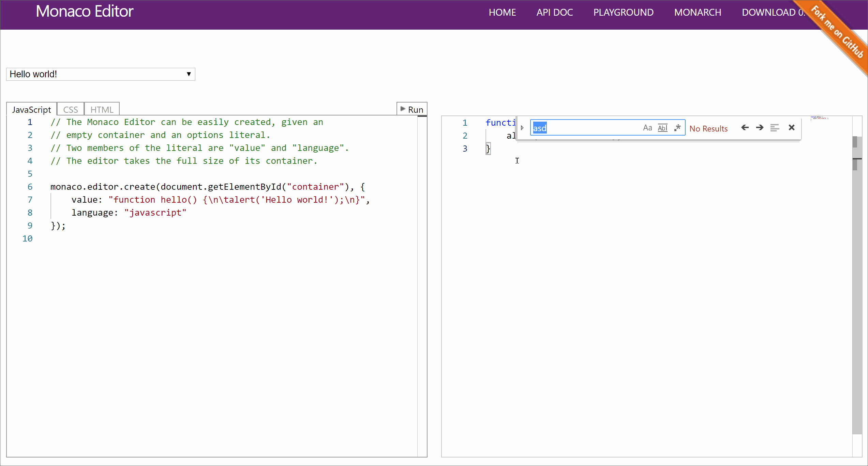Close the find widget
The height and width of the screenshot is (466, 868).
click(792, 128)
